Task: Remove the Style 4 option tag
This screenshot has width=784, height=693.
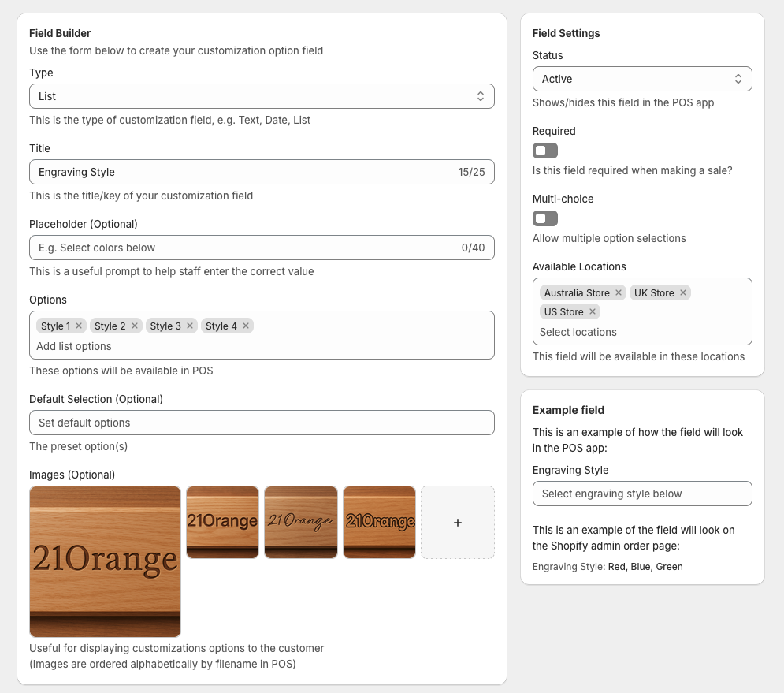Action: 246,326
